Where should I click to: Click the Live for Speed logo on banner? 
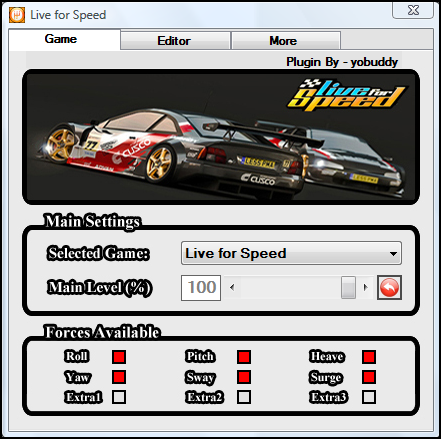click(347, 95)
